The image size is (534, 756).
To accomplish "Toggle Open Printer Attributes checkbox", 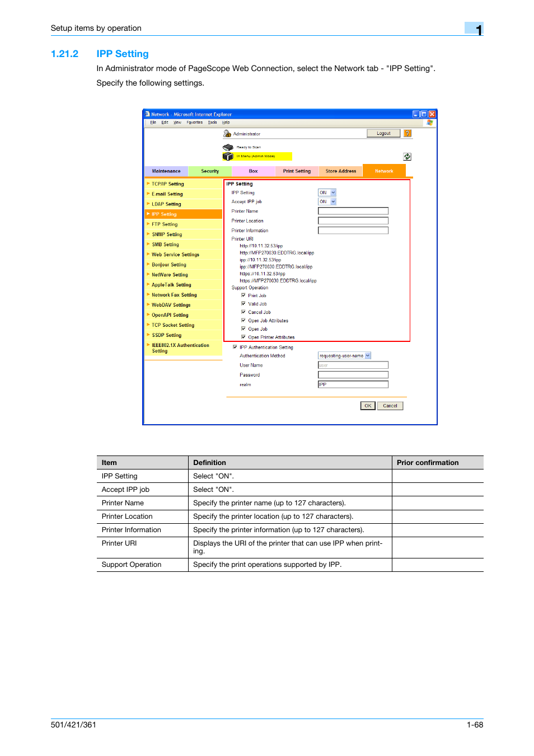I will tap(243, 337).
